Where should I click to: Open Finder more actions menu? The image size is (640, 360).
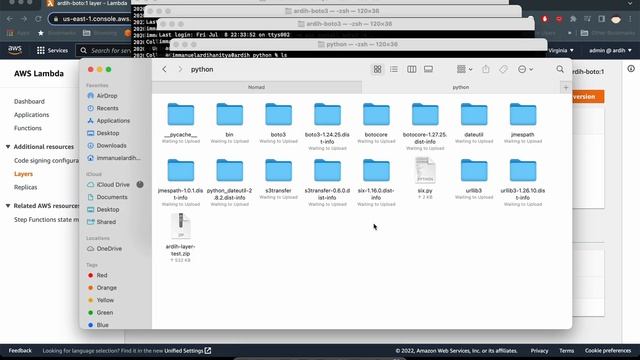525,69
